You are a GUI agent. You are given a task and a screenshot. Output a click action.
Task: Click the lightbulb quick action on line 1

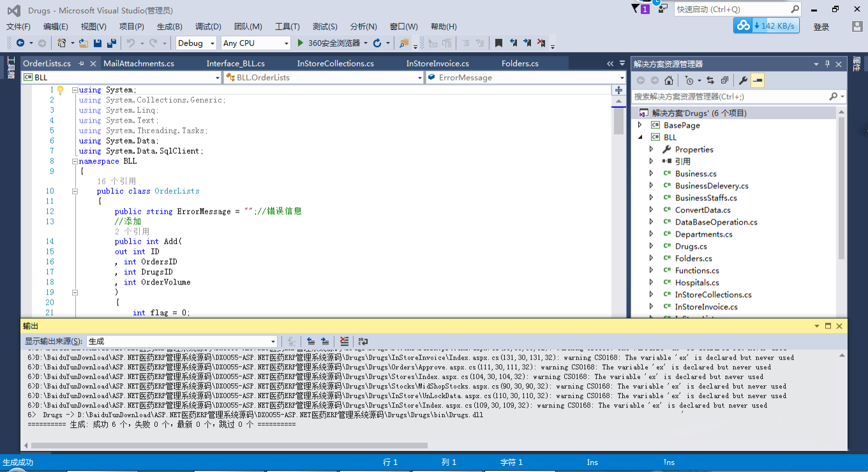point(61,90)
